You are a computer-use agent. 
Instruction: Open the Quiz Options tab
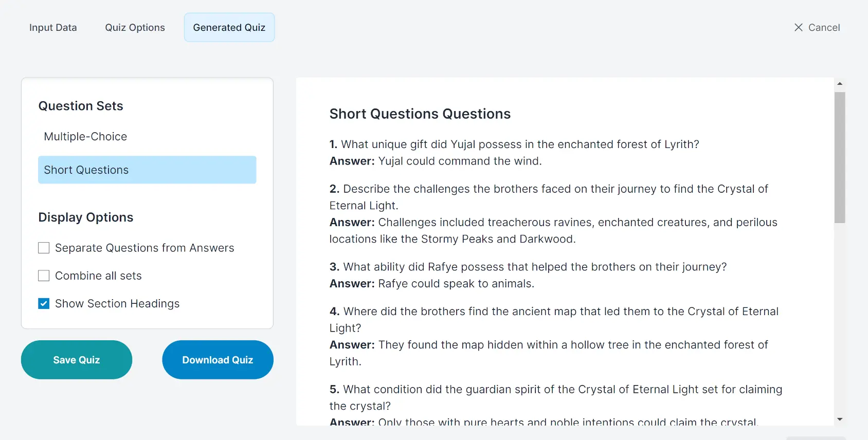(x=135, y=27)
